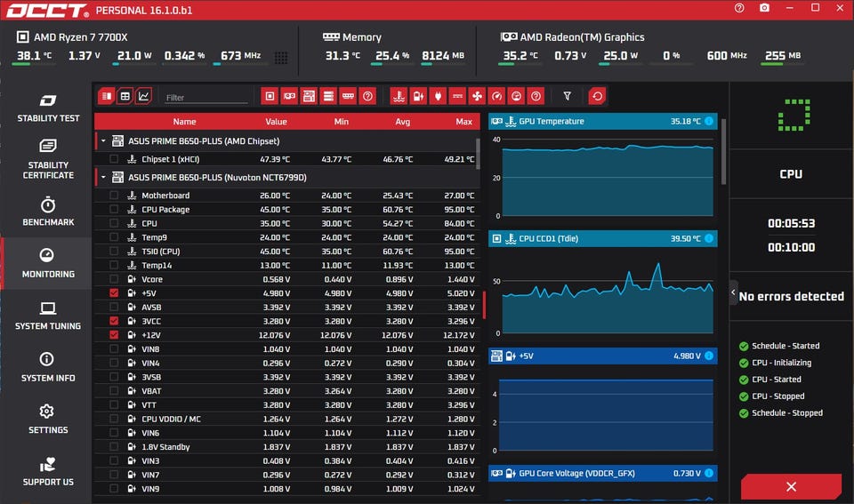The height and width of the screenshot is (504, 854).
Task: Take a screenshot with the camera icon
Action: [764, 8]
